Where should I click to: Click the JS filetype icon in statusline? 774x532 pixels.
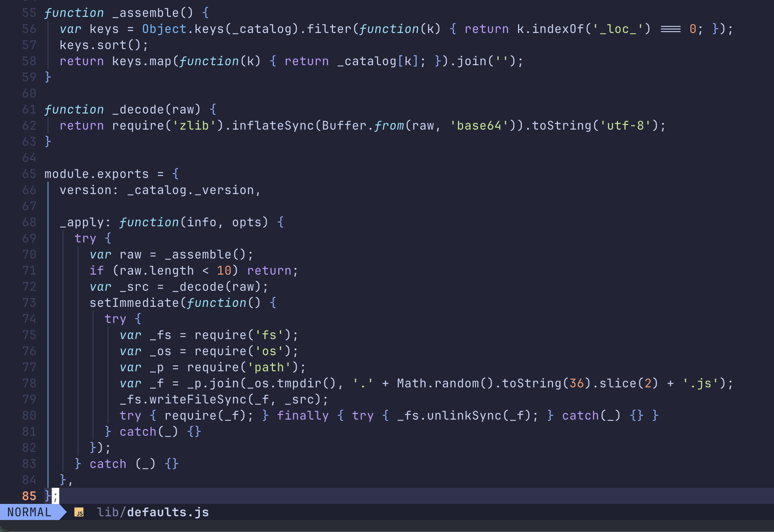[80, 513]
